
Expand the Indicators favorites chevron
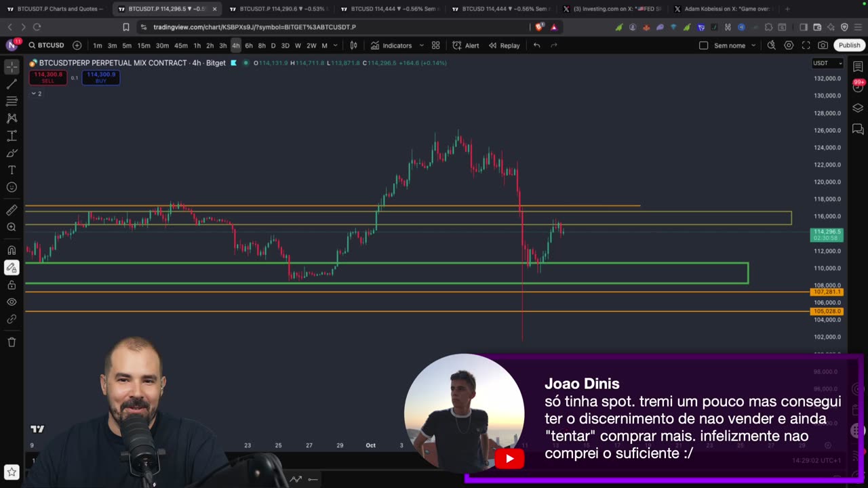(421, 45)
